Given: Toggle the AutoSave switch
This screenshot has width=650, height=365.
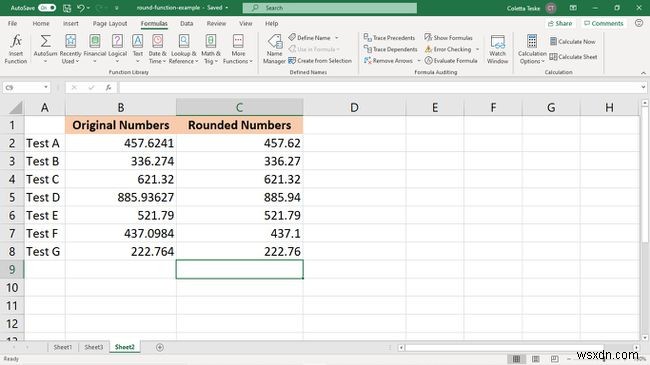Looking at the screenshot, I should (47, 8).
